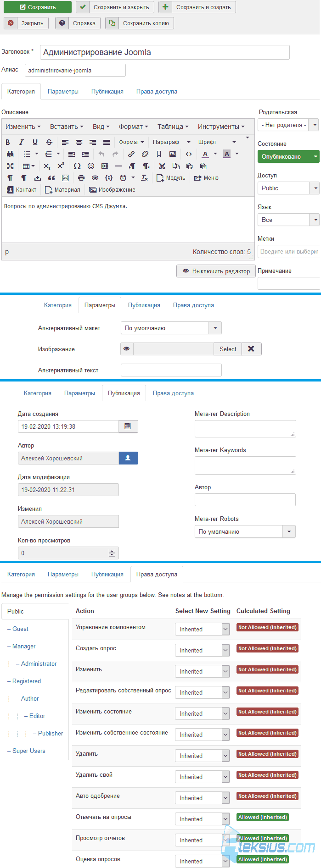
Task: Preview the selected image via the eye icon
Action: [x=127, y=349]
